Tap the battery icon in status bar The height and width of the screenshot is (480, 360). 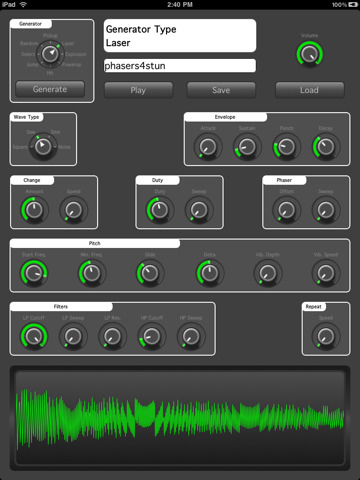pyautogui.click(x=353, y=5)
